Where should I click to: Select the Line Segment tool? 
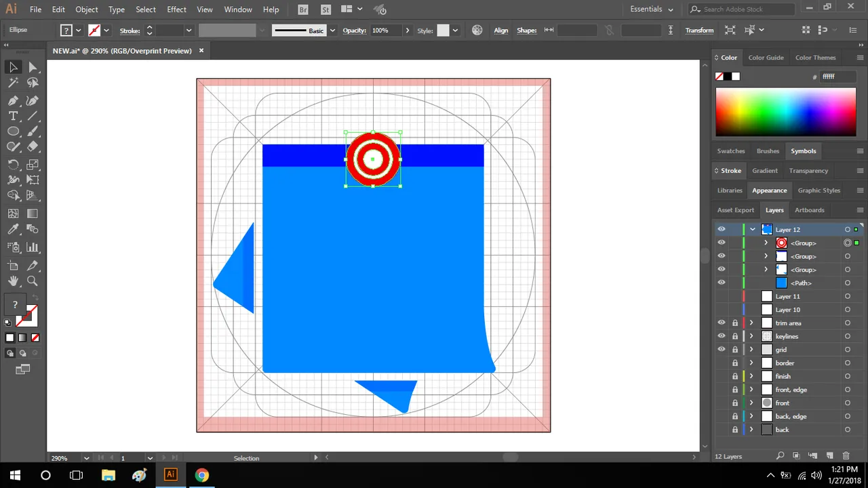point(33,116)
